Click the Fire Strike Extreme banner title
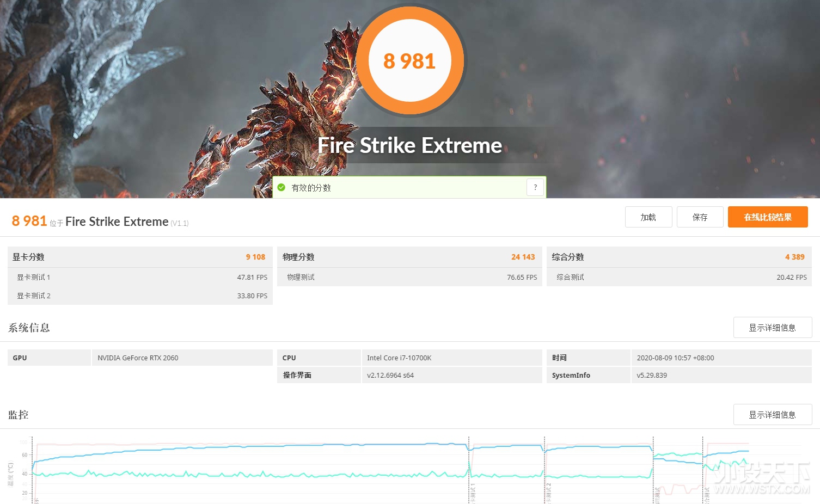Viewport: 820px width, 504px height. pos(410,145)
